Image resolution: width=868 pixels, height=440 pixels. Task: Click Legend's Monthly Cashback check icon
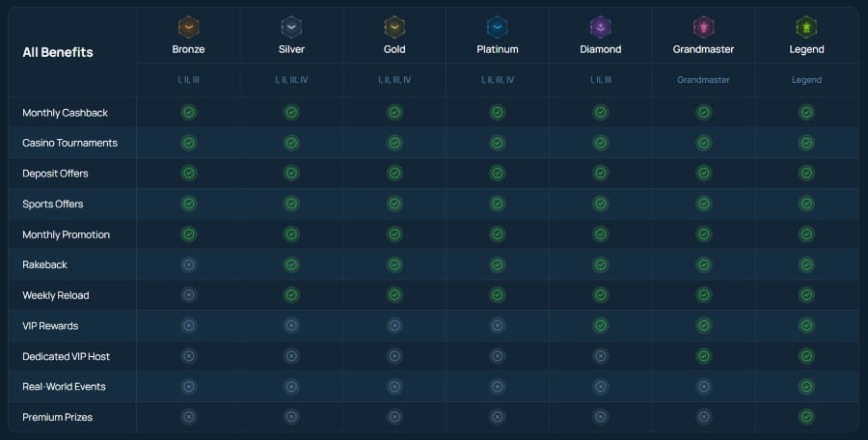point(806,113)
